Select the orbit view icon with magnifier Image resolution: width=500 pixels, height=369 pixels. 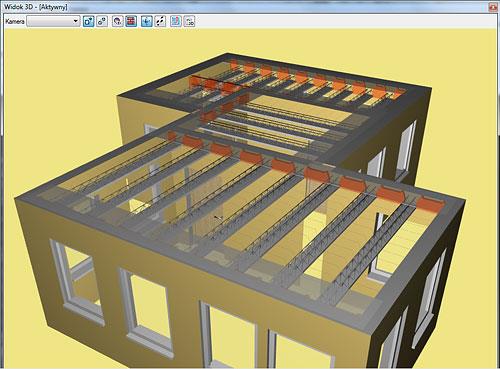(x=117, y=21)
